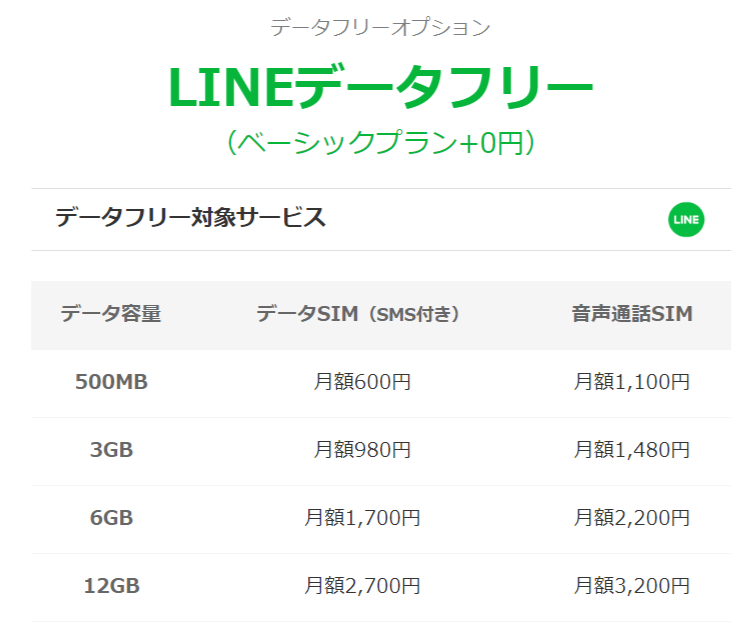This screenshot has width=738, height=626.
Task: Select the データ容量 column header
Action: 111,313
